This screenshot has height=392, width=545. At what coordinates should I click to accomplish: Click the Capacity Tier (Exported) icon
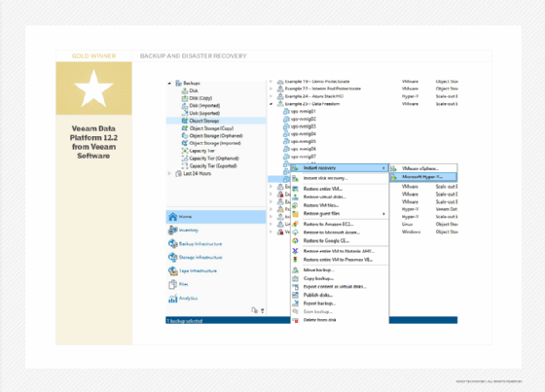point(185,165)
